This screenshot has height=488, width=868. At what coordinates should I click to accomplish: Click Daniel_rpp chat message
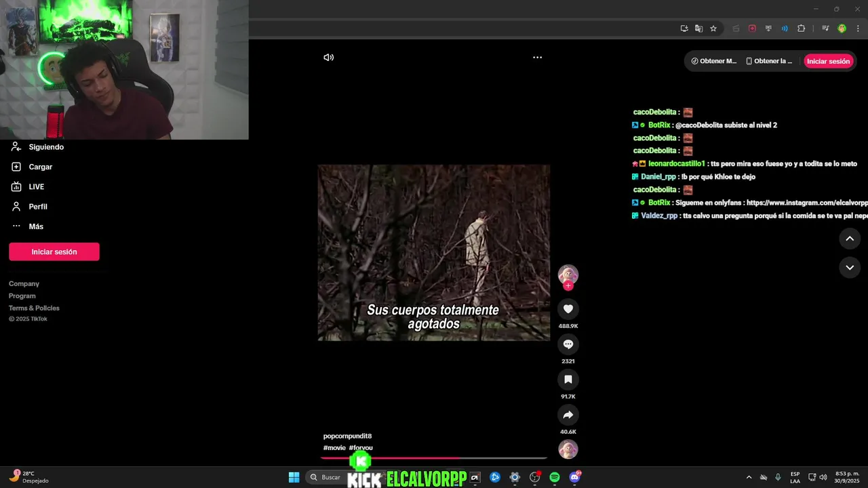pyautogui.click(x=693, y=177)
